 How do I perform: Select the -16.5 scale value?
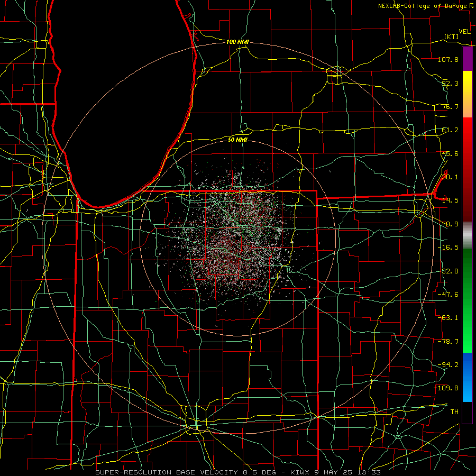(x=448, y=248)
